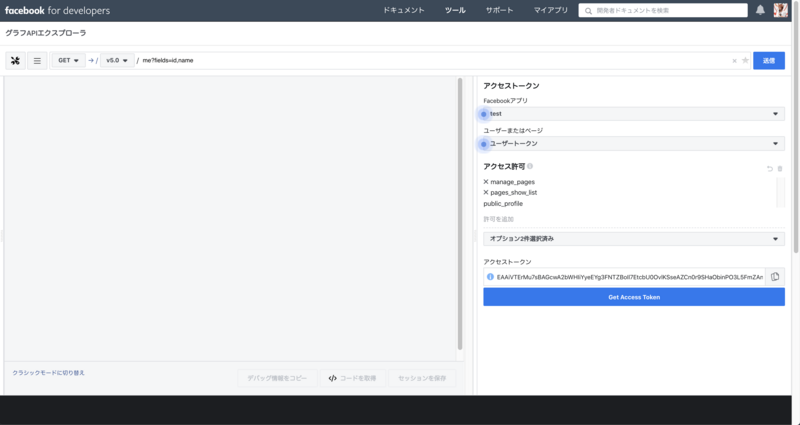
Task: Click the グラフAPIエクスプローラ heading
Action: [x=46, y=33]
